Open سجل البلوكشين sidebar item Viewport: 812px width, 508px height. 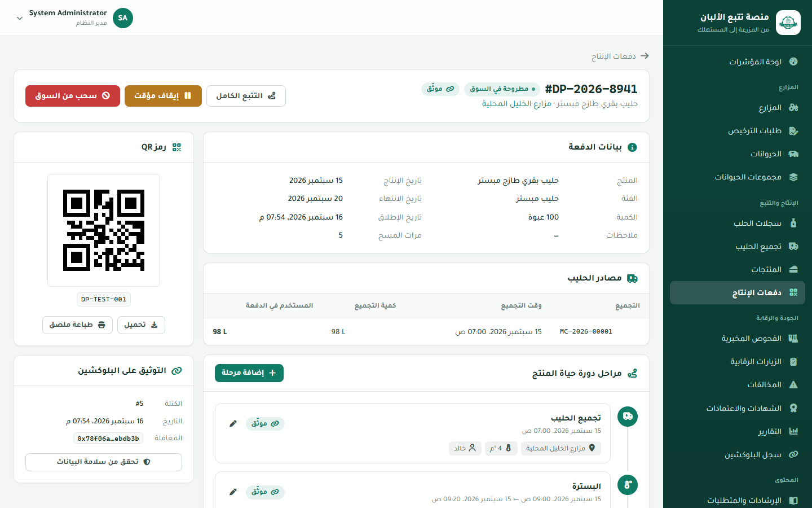pos(737,454)
